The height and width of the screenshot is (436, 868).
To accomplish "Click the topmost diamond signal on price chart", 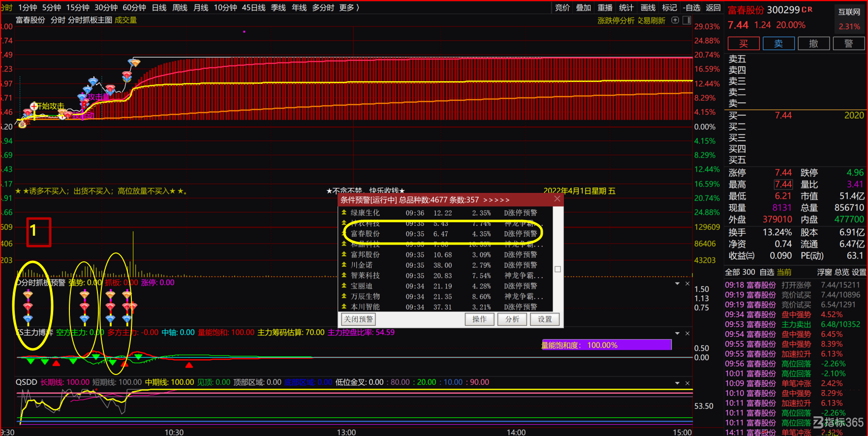I will coord(134,62).
